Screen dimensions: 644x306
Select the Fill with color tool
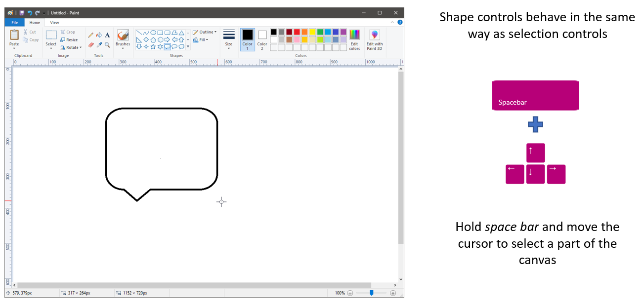98,35
